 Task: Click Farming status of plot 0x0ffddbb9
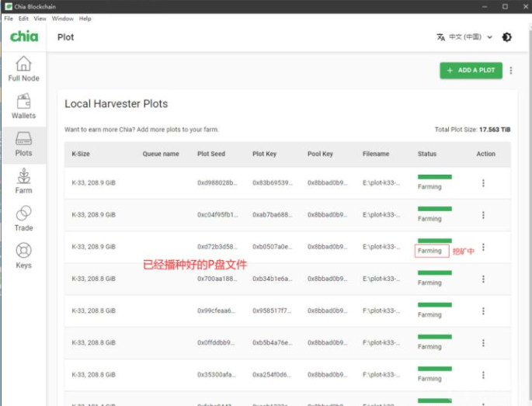[429, 347]
